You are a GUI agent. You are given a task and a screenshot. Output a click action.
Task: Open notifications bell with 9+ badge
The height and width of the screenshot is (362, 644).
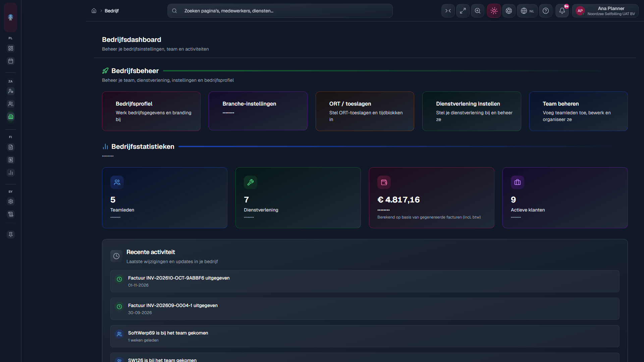pos(562,11)
